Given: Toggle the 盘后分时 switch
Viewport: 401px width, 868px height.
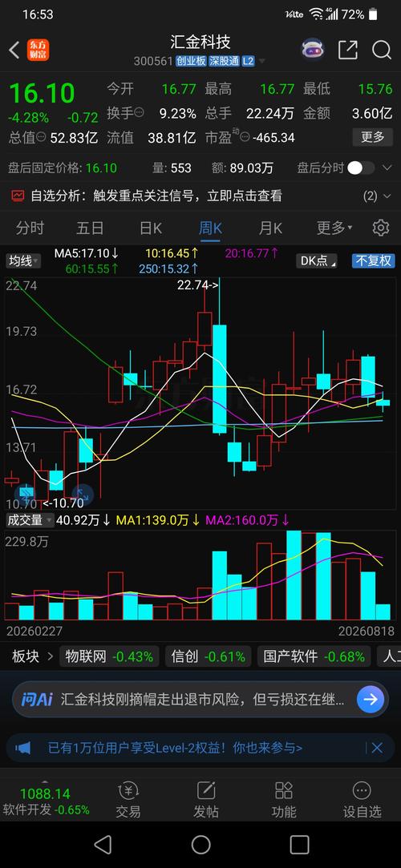Looking at the screenshot, I should pos(361,168).
